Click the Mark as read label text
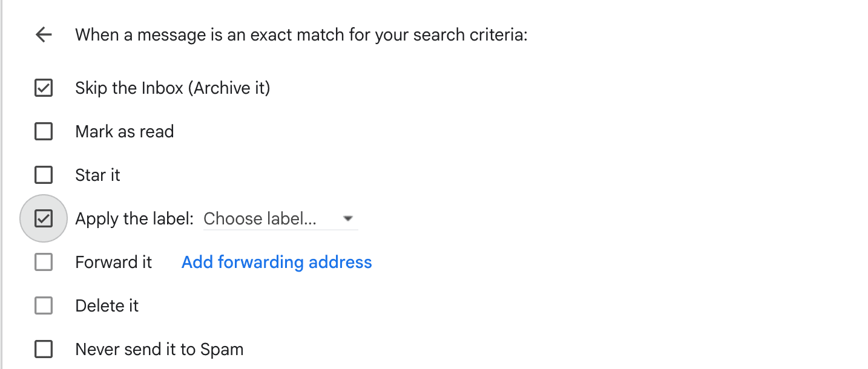 coord(124,131)
